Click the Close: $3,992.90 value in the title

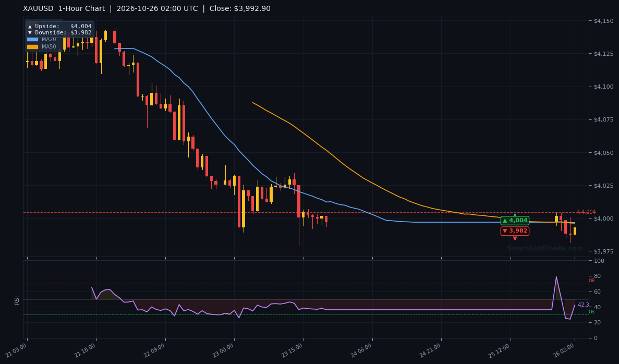click(x=240, y=9)
